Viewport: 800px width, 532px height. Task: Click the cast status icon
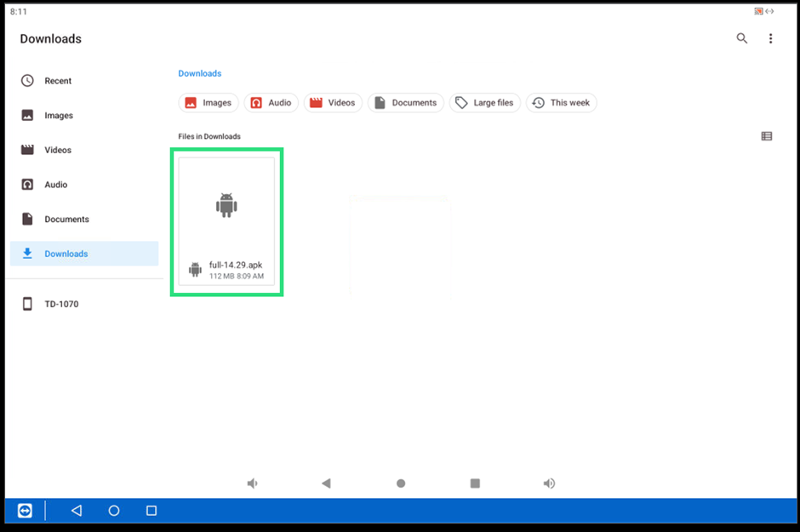[x=758, y=11]
